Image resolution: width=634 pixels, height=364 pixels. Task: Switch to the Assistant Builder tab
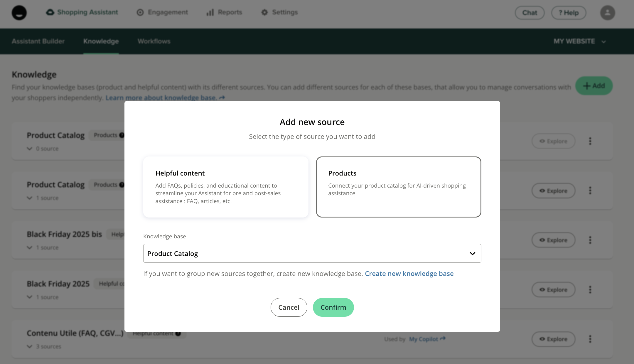point(38,41)
